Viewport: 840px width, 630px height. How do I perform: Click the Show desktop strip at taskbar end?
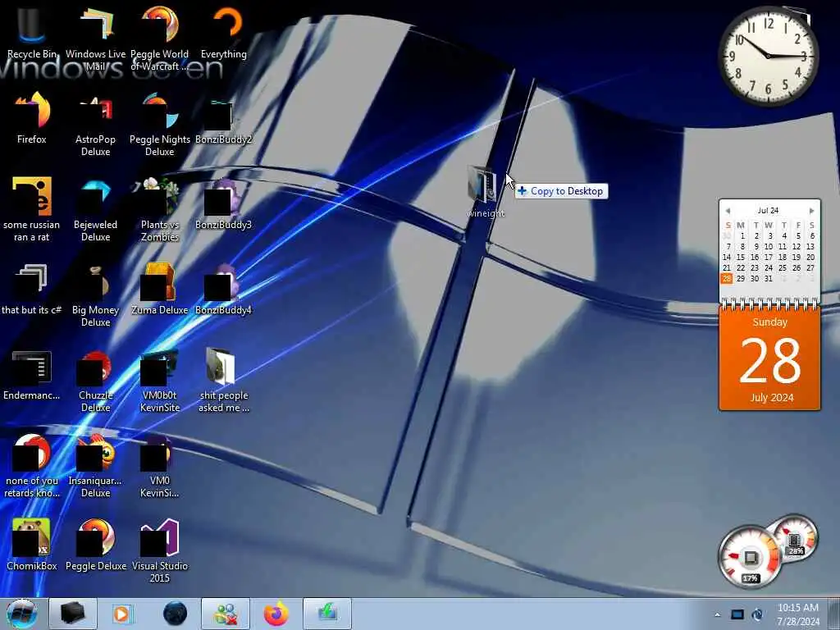coord(833,614)
